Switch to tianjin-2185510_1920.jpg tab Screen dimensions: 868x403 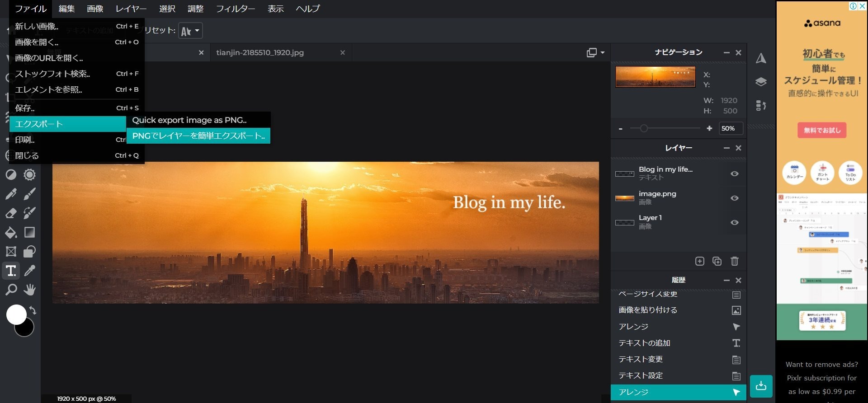(x=260, y=52)
